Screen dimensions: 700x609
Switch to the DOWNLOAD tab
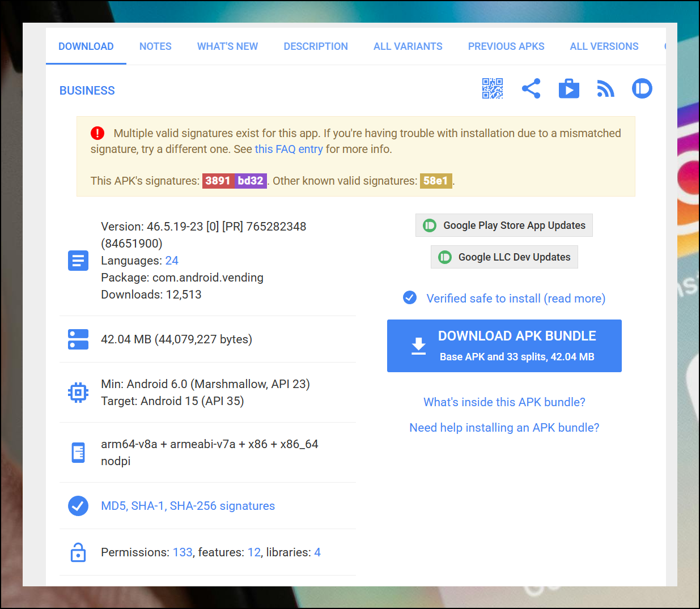pos(86,46)
